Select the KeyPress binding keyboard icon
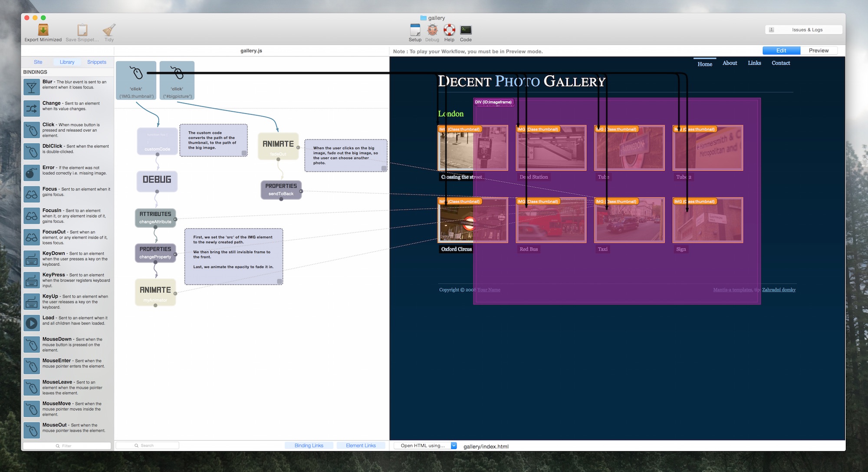 [32, 280]
